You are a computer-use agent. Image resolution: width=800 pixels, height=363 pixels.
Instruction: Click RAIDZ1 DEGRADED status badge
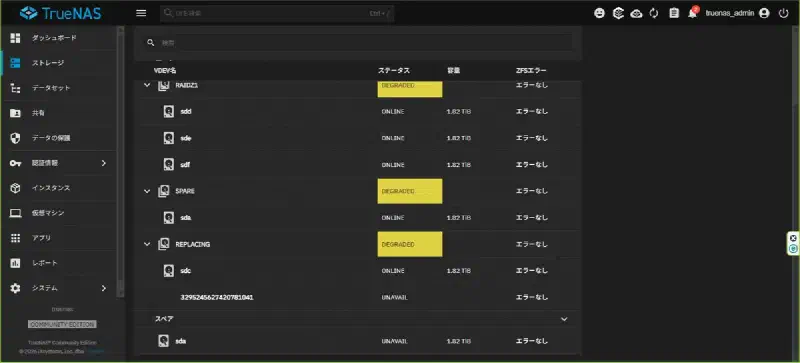click(x=410, y=88)
